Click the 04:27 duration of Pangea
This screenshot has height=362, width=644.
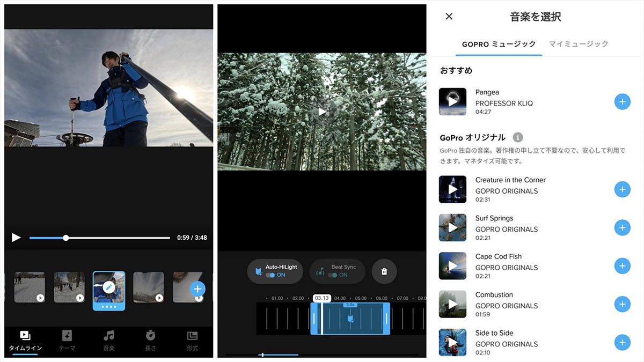click(483, 112)
